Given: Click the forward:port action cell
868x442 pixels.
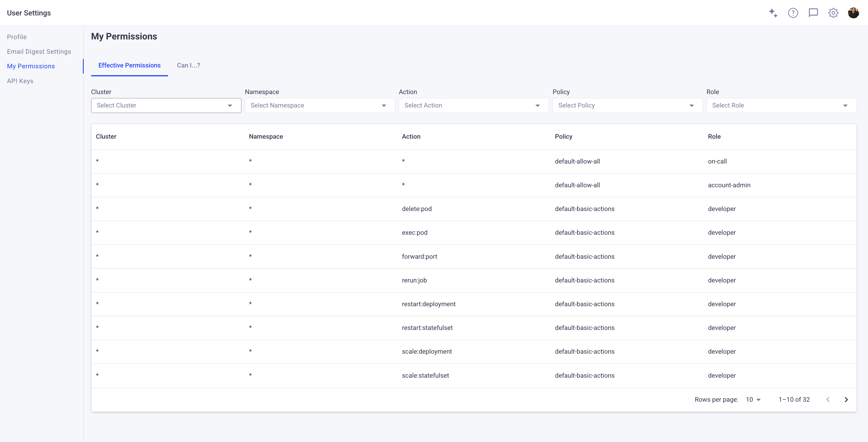Looking at the screenshot, I should [419, 256].
